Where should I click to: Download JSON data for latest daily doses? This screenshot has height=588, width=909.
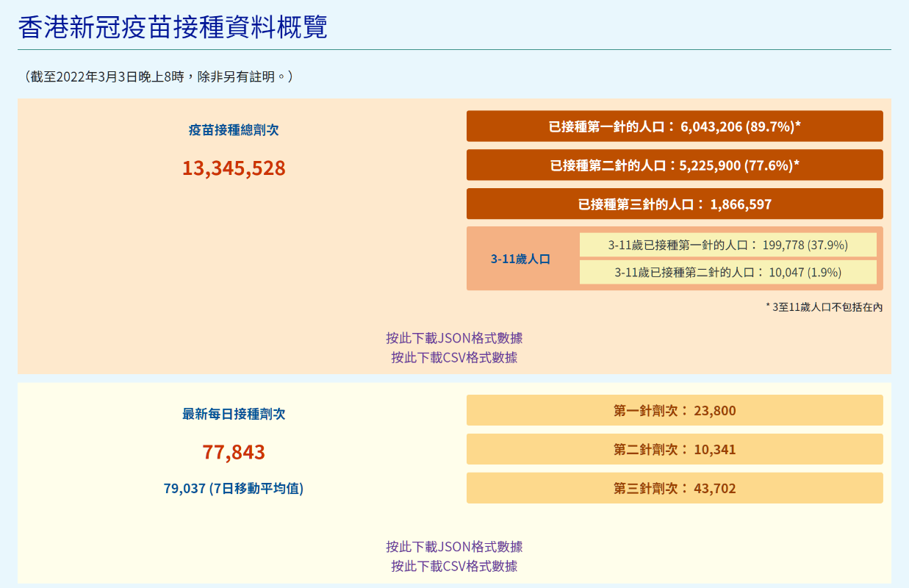coord(454,547)
